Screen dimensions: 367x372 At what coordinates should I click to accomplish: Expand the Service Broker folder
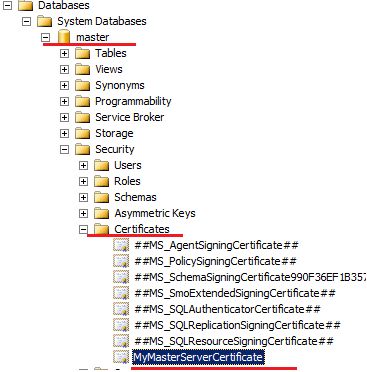(64, 117)
